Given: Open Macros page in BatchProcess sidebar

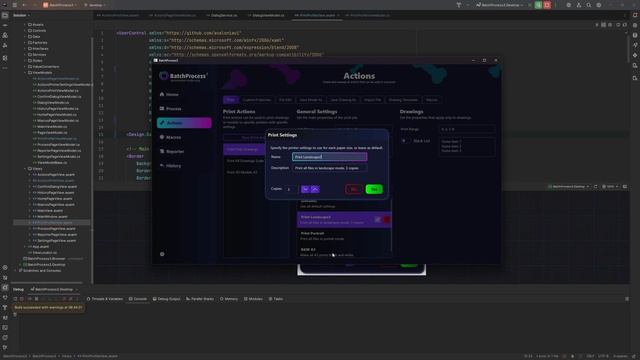Looking at the screenshot, I should (184, 137).
